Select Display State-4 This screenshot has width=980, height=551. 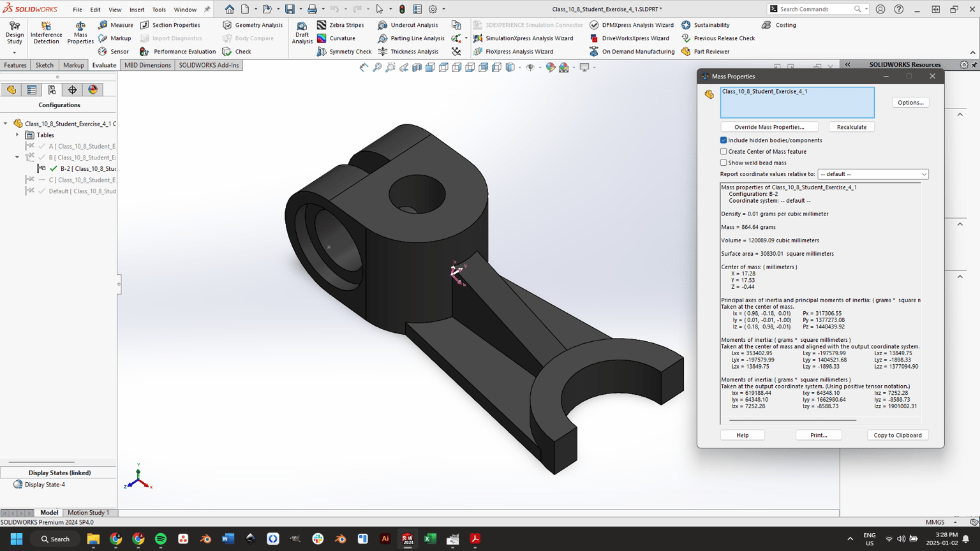click(x=44, y=485)
